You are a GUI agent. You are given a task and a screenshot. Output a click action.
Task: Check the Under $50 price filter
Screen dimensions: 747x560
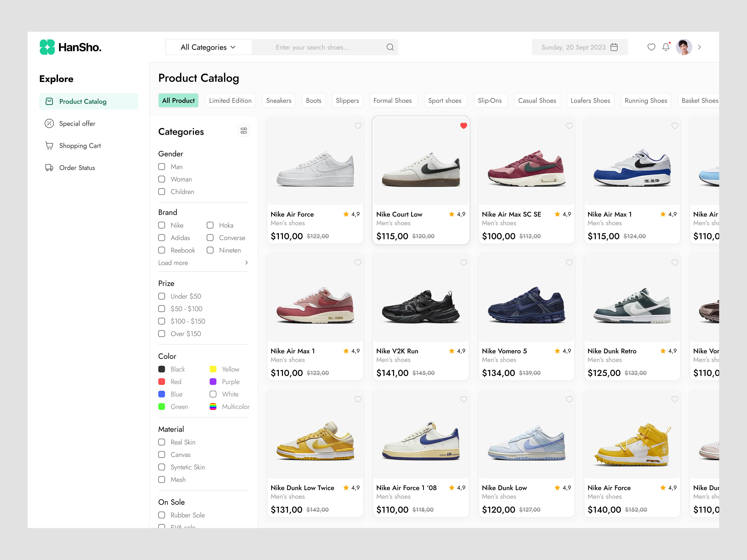[161, 296]
